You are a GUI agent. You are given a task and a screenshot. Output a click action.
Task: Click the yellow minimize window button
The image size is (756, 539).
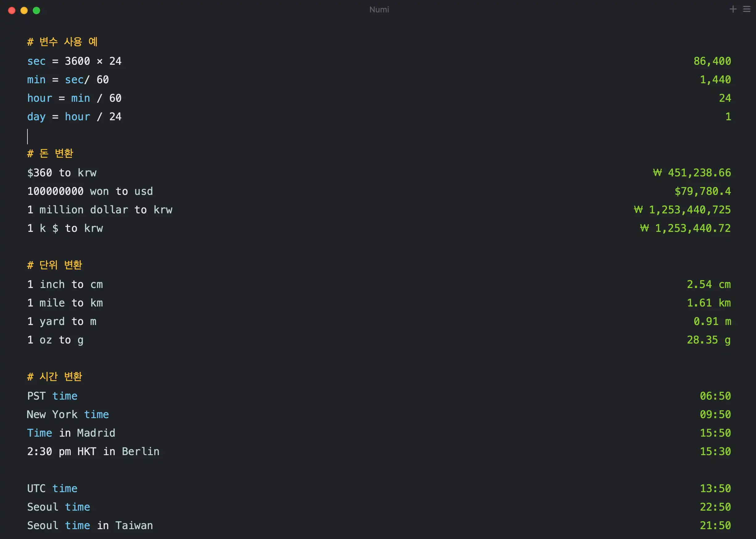click(x=24, y=10)
